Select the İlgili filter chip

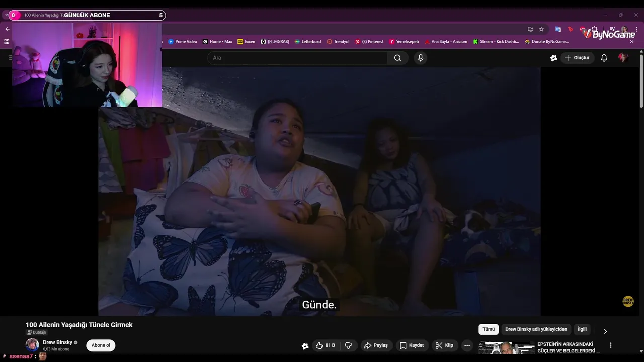(582, 329)
